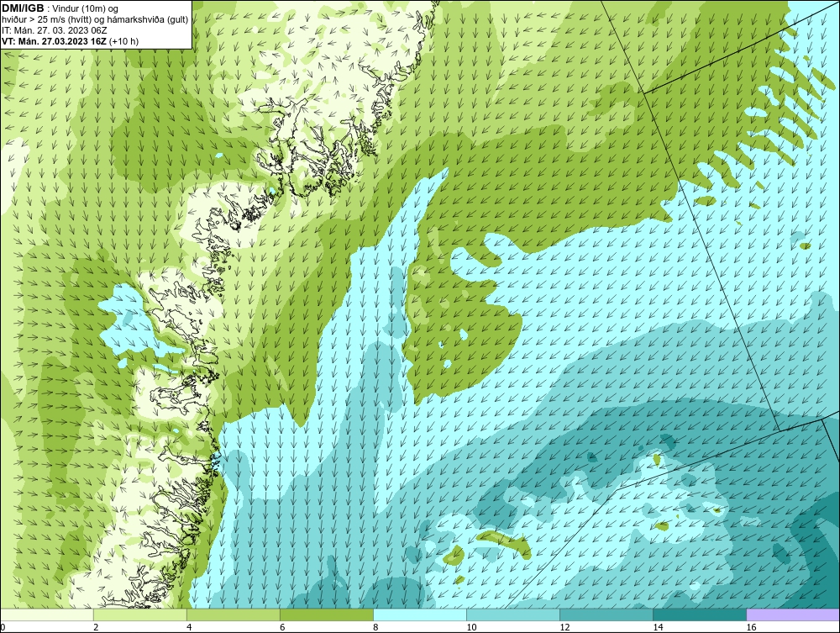Click the 'IT: Mán. 27. 03. 2023 06Z' line
Screen dimensions: 840x633
[55, 30]
